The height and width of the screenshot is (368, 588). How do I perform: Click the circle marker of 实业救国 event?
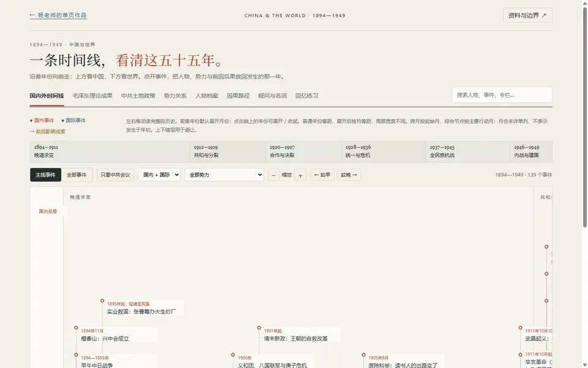(102, 301)
